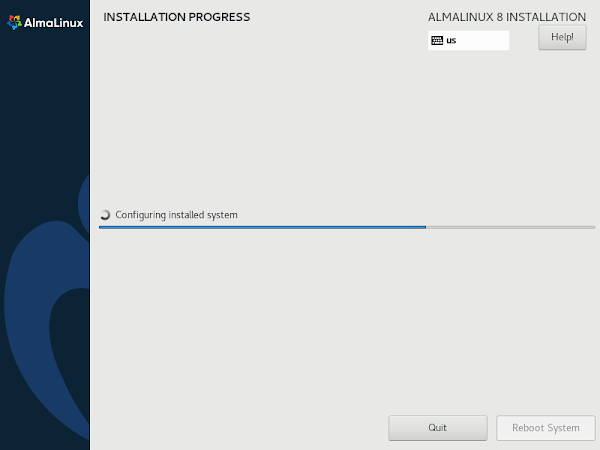Click the AlmaLinux logo icon
600x450 pixels.
click(x=14, y=23)
